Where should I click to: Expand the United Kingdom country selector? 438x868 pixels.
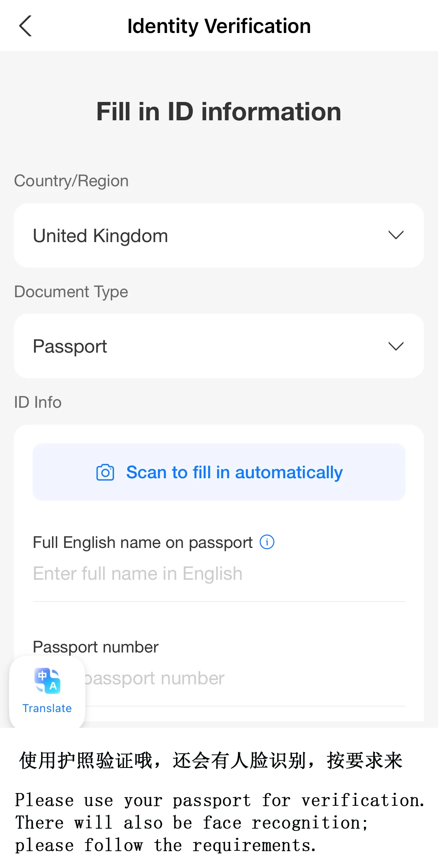(396, 235)
